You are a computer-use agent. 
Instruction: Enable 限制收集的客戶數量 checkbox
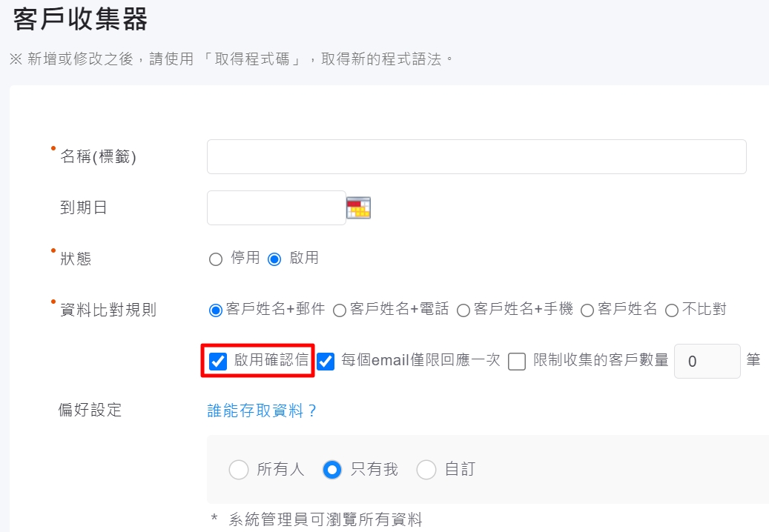(517, 362)
